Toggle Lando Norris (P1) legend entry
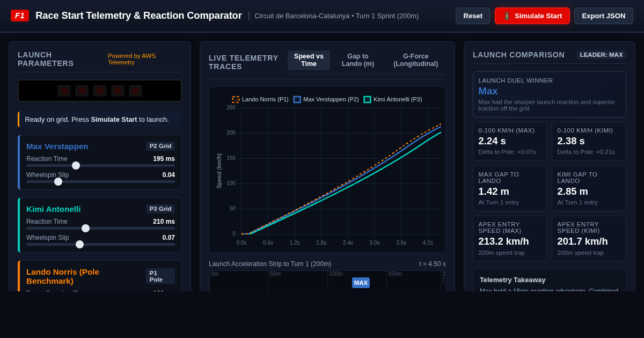This screenshot has width=644, height=338. point(260,99)
